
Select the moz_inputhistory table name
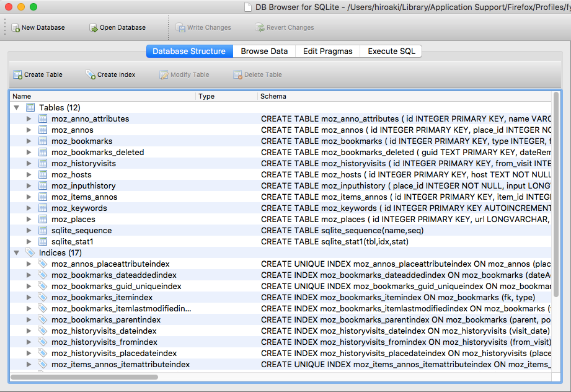[x=84, y=186]
